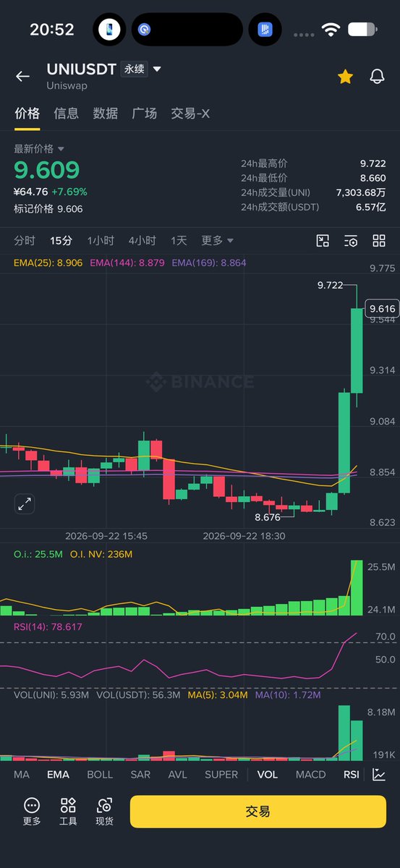Tap the O.I. NV 236M legend
This screenshot has width=400, height=868.
pyautogui.click(x=101, y=554)
